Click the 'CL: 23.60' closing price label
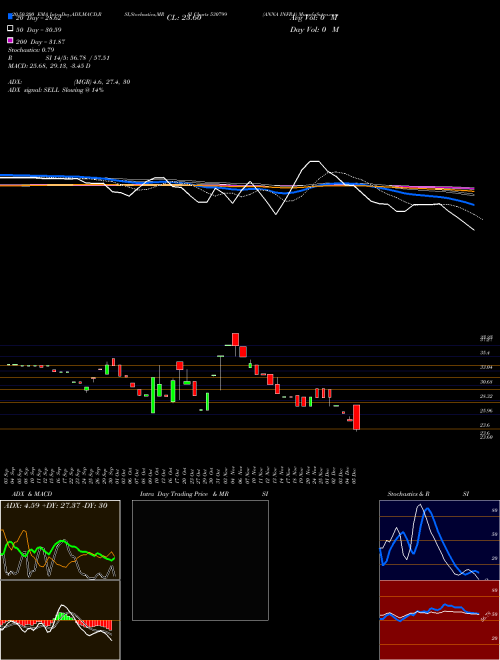 tap(184, 18)
